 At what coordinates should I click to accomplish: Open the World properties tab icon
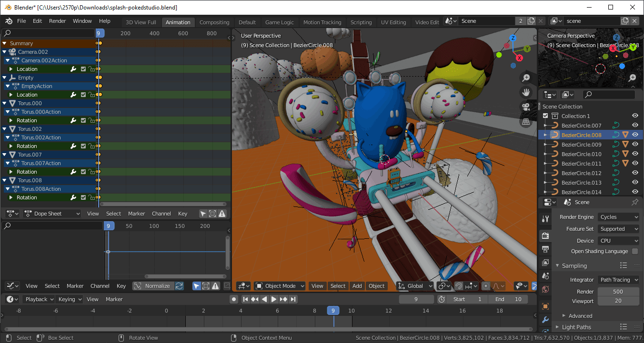pyautogui.click(x=545, y=289)
